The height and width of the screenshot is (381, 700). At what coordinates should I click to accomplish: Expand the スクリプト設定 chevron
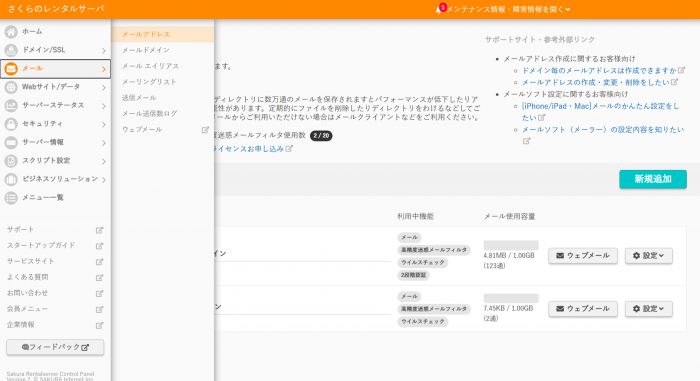tap(103, 161)
